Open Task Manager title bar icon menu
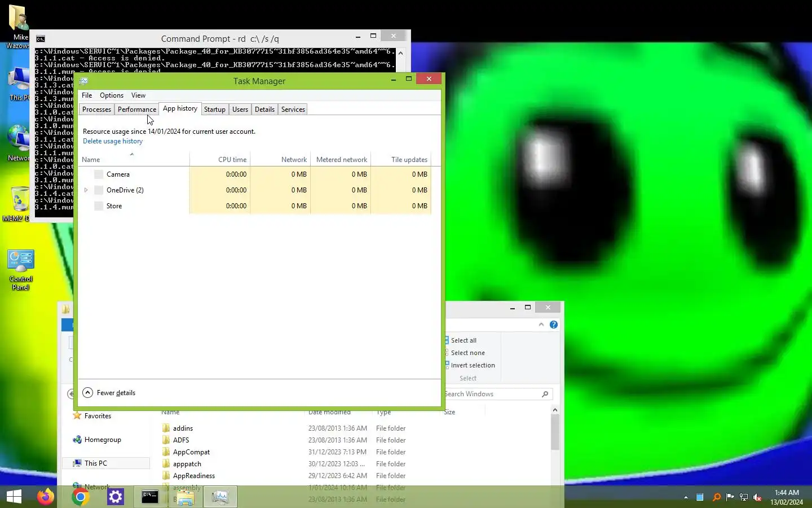This screenshot has width=812, height=508. (84, 81)
